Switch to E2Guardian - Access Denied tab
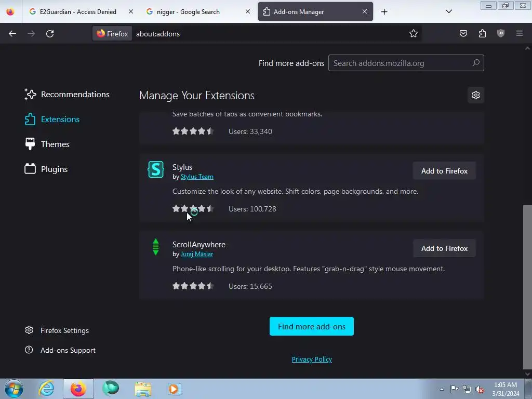Viewport: 532px width, 399px height. 78,12
